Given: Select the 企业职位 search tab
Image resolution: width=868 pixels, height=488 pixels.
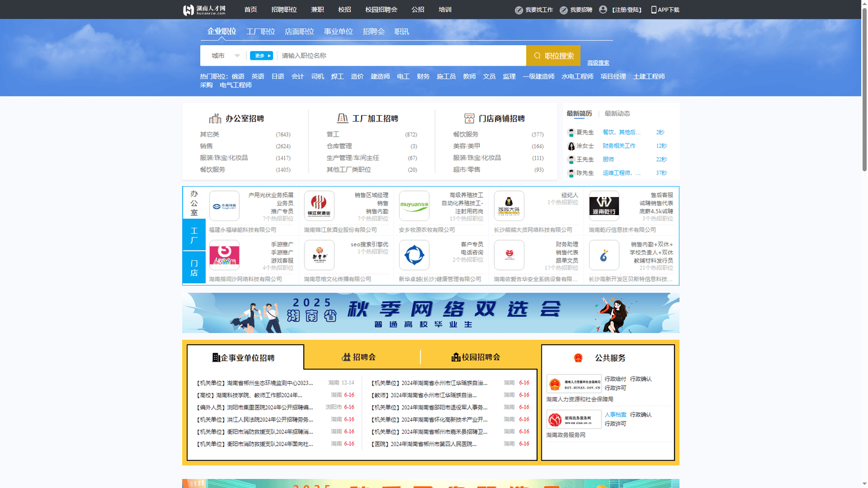Looking at the screenshot, I should (x=222, y=31).
